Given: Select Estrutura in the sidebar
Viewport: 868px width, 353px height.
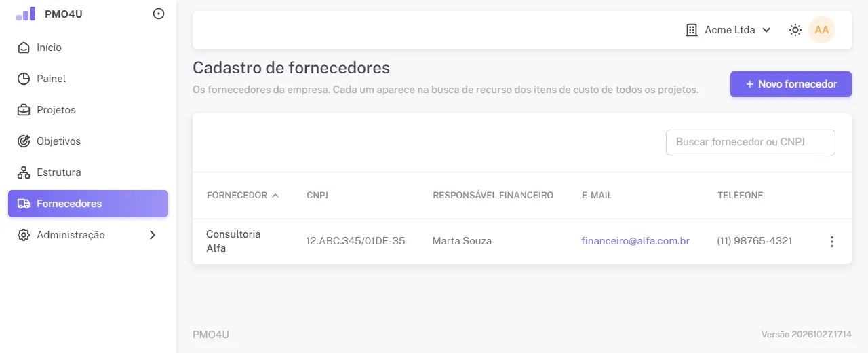Looking at the screenshot, I should 88,172.
